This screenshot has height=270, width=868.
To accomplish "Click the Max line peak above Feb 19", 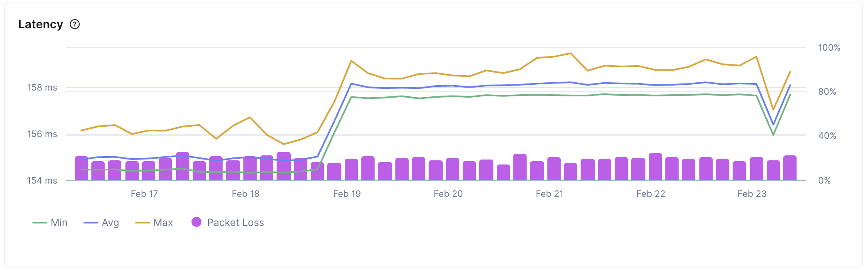I will point(351,61).
